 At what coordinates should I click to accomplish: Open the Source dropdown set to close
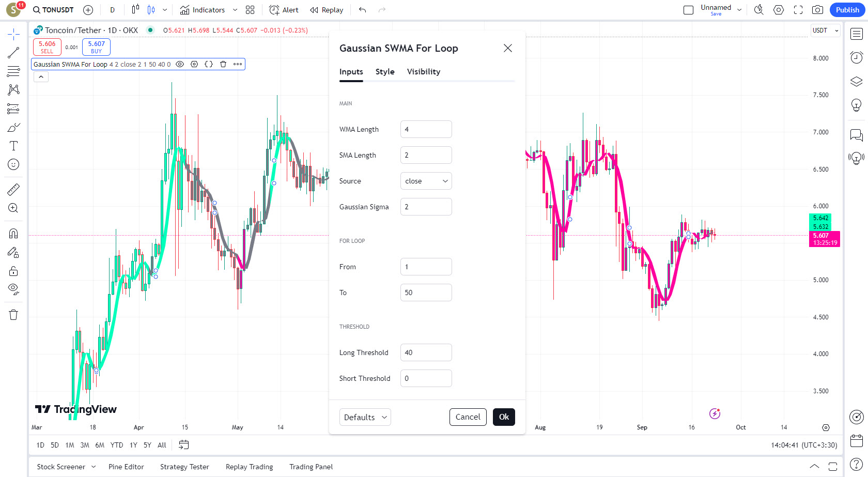[x=426, y=181]
